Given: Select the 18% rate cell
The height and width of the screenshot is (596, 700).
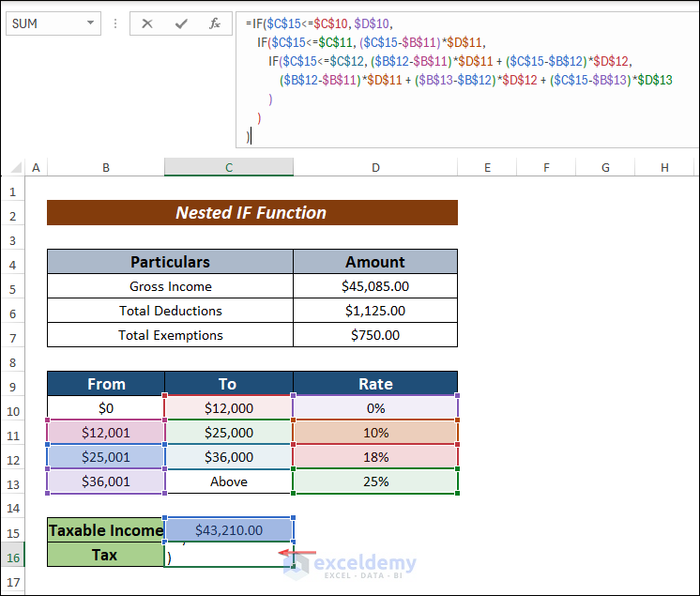Looking at the screenshot, I should click(375, 457).
